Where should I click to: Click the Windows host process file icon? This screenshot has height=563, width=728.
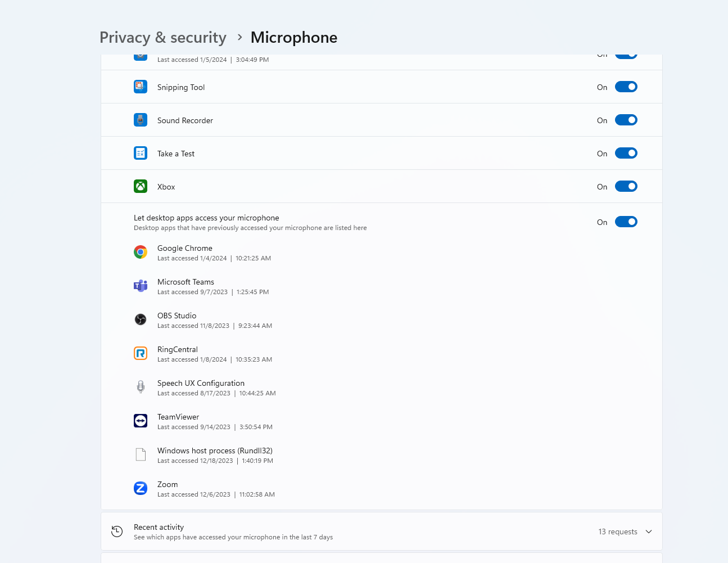141,454
